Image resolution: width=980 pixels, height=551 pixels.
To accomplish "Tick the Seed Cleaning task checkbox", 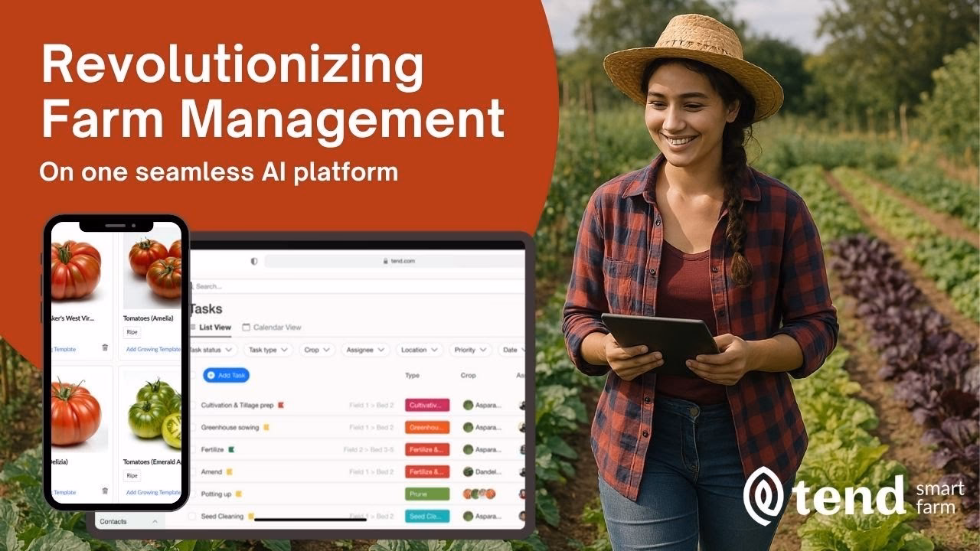I will pos(192,517).
